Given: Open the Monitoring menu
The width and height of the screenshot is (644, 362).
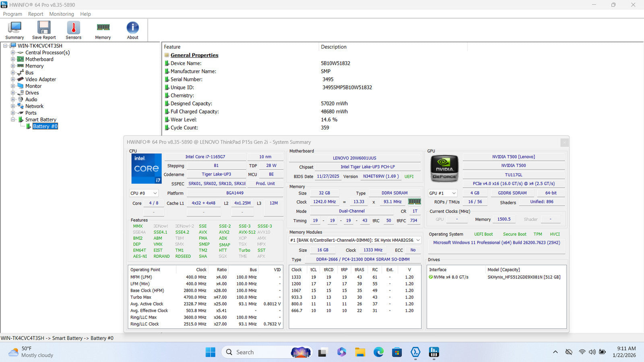Looking at the screenshot, I should pos(62,14).
